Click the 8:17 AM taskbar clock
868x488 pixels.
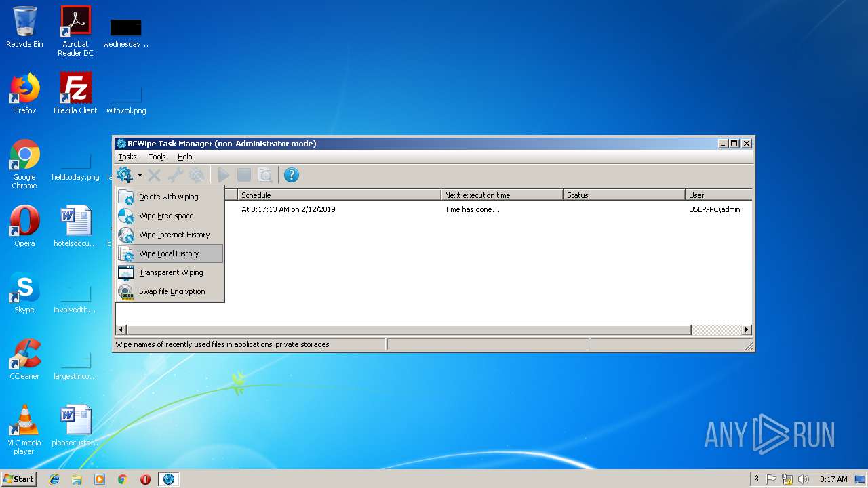[x=833, y=479]
